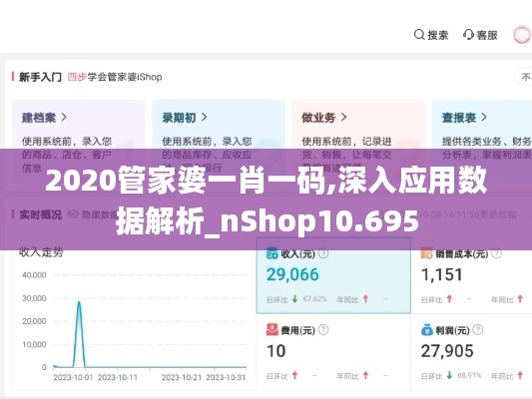Click green down arrow in 利润 card
This screenshot has width=532, height=399.
coord(449,375)
